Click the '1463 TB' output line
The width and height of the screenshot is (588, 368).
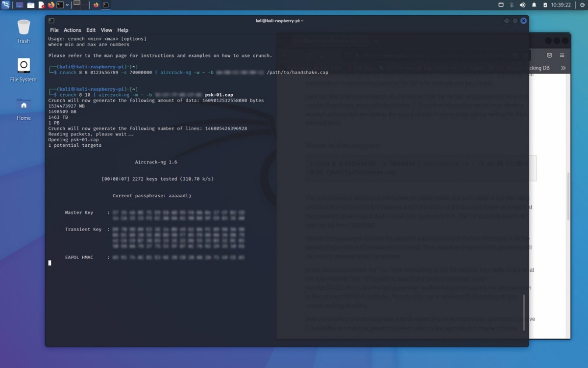coord(58,117)
